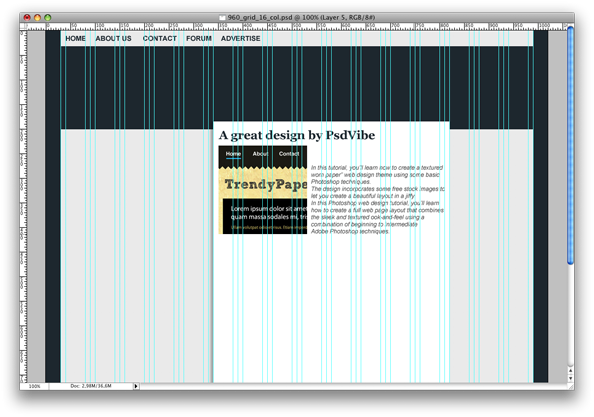Click FORUM in the top navigation
The image size is (594, 417).
click(x=199, y=38)
